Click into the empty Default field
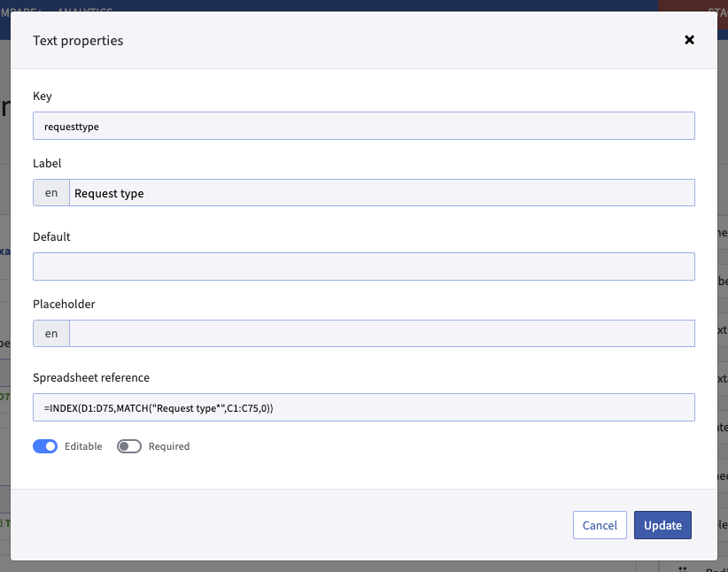Screen dimensions: 728x572 (x=363, y=267)
